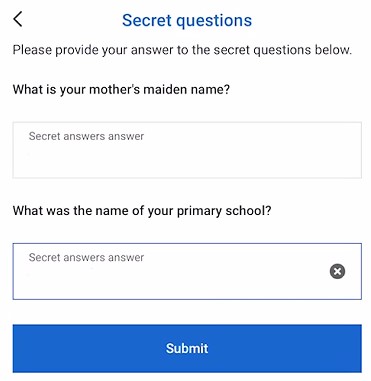Submit the secret question answers

pyautogui.click(x=187, y=348)
